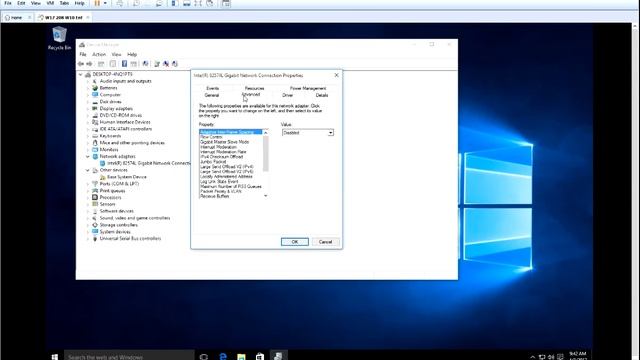Select the Computer category icon
This screenshot has height=360, width=640.
[x=95, y=95]
